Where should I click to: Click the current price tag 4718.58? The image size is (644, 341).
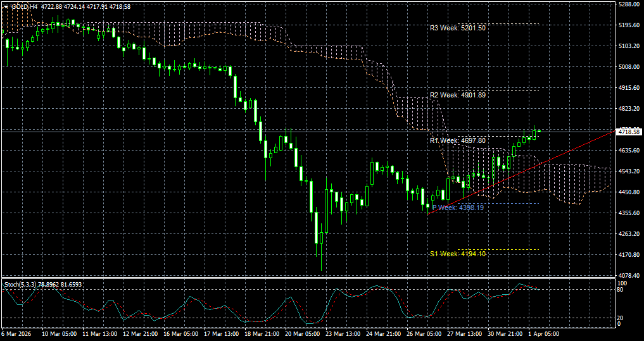point(629,132)
